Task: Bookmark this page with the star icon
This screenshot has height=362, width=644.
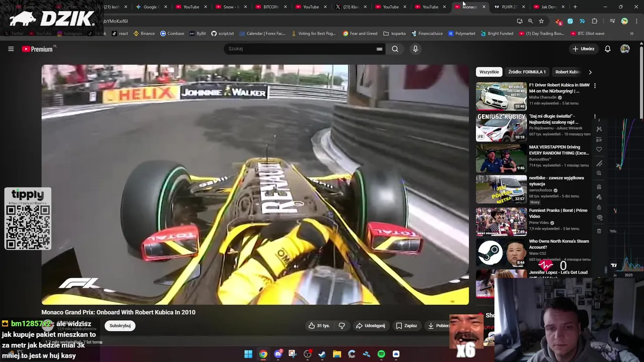Action: click(541, 21)
